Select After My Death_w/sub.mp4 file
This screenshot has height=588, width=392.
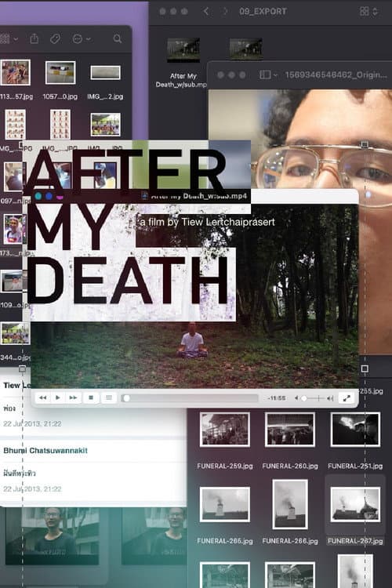183,50
